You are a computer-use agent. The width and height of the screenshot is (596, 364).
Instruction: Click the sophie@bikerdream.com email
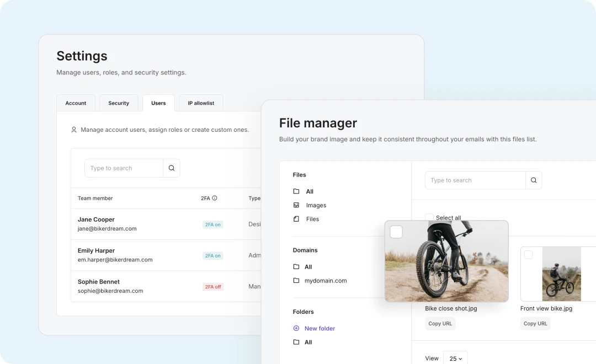(x=110, y=291)
